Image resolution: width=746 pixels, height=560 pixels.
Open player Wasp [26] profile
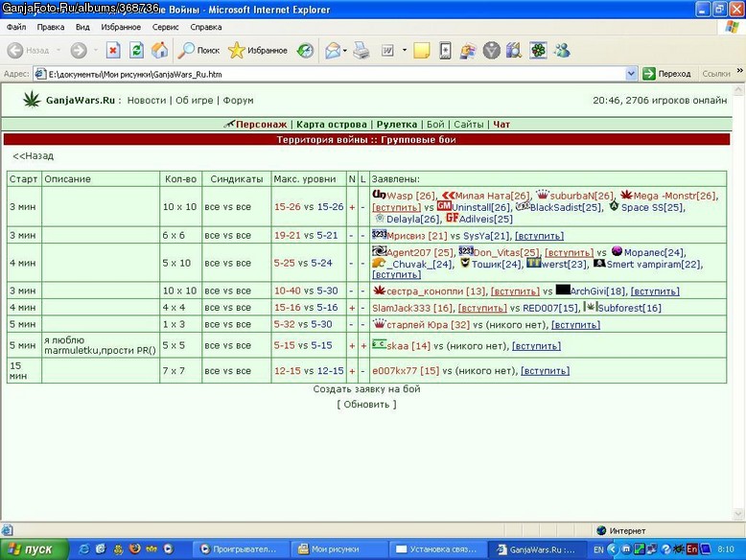(410, 196)
